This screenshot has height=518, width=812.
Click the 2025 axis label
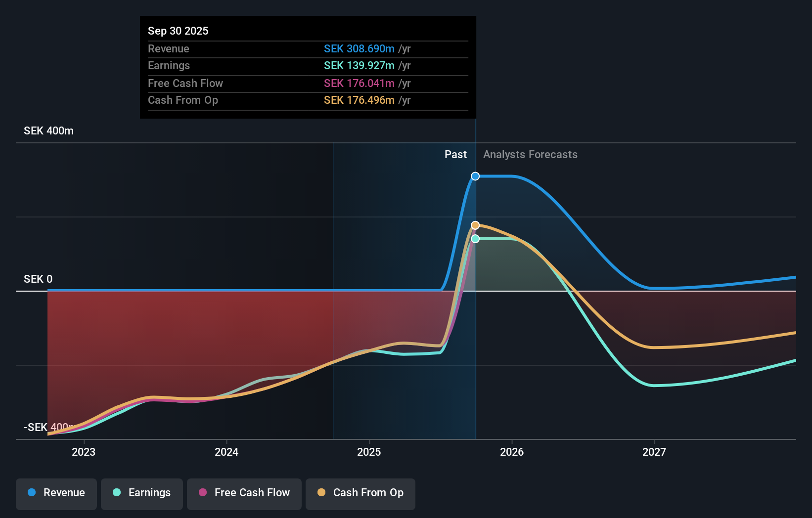(x=369, y=452)
